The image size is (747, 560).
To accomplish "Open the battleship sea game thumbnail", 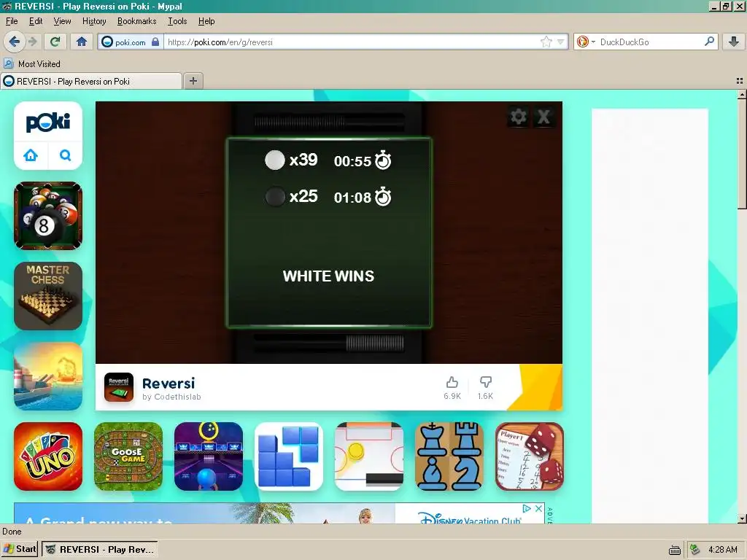I will pos(48,376).
